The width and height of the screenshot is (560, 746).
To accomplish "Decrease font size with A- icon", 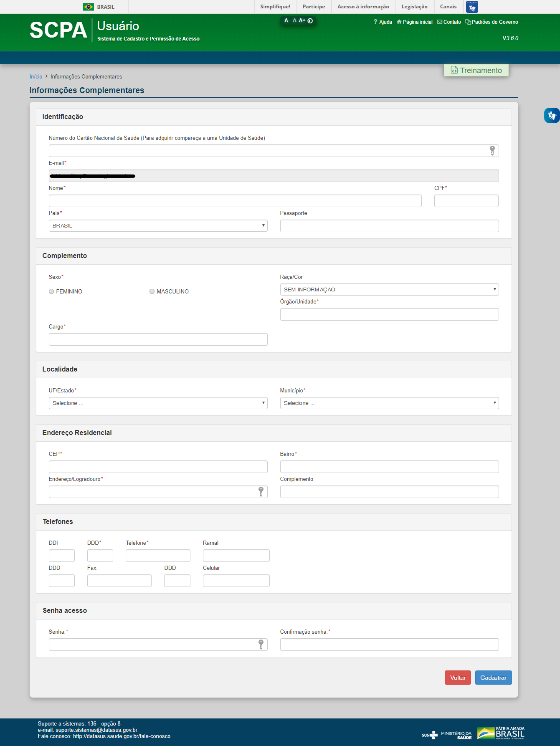I will [287, 20].
